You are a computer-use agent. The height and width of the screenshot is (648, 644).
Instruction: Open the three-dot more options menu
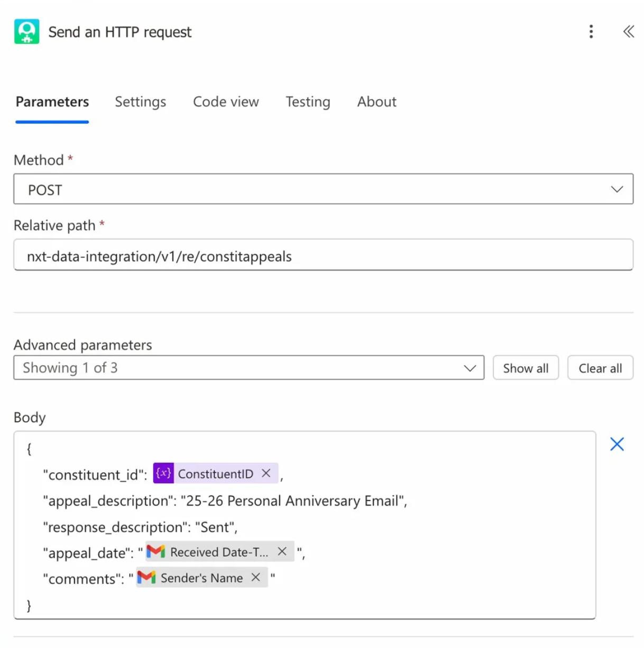pyautogui.click(x=591, y=32)
